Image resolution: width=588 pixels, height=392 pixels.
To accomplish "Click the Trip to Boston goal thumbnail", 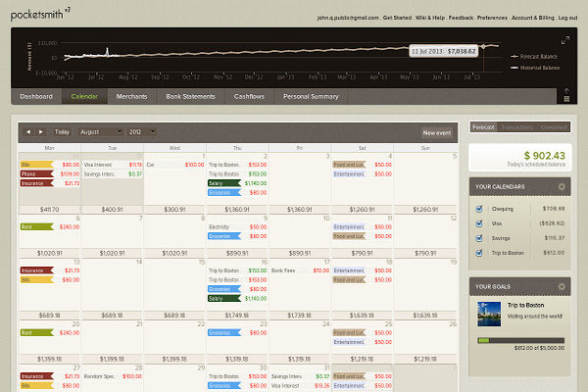I will [x=488, y=311].
